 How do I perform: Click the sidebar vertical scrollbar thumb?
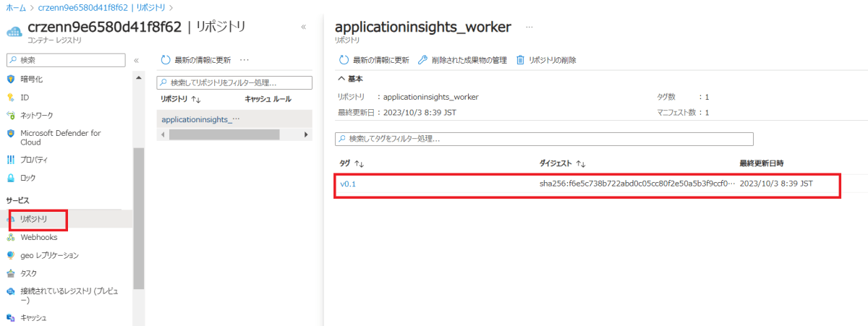[139, 218]
